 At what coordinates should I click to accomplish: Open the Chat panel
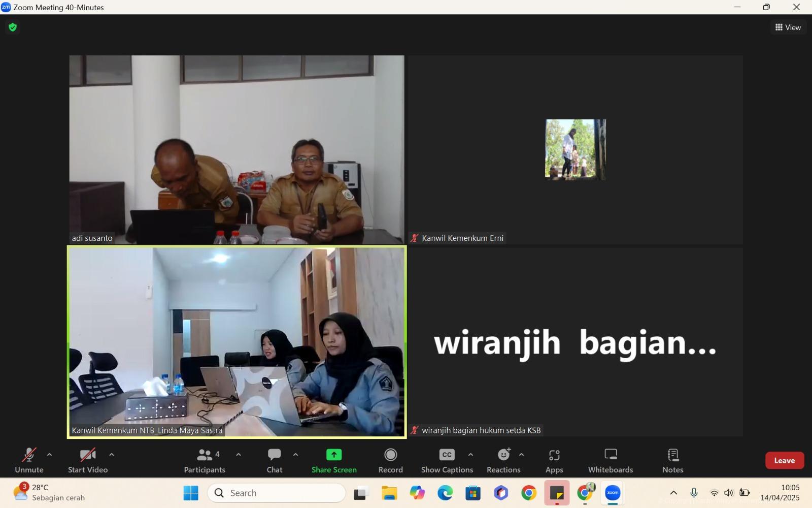click(274, 460)
